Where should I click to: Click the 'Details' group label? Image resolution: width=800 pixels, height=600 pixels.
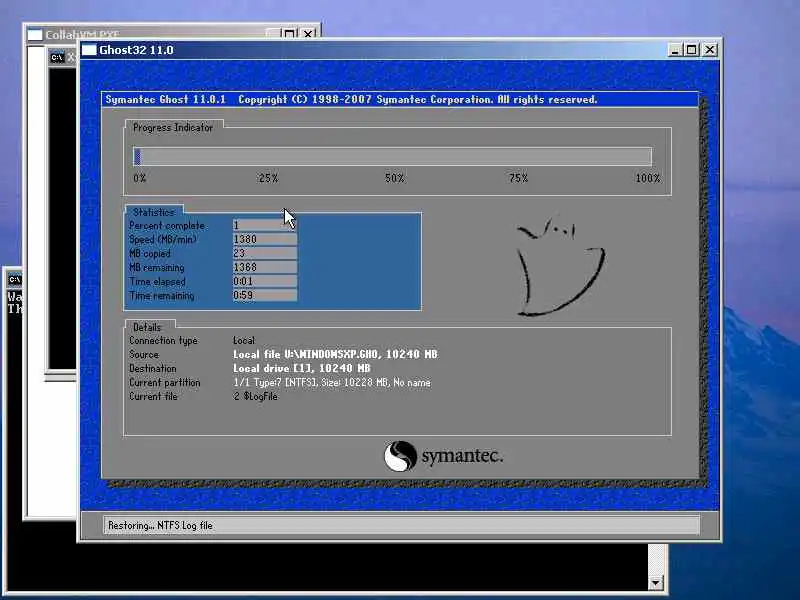147,327
